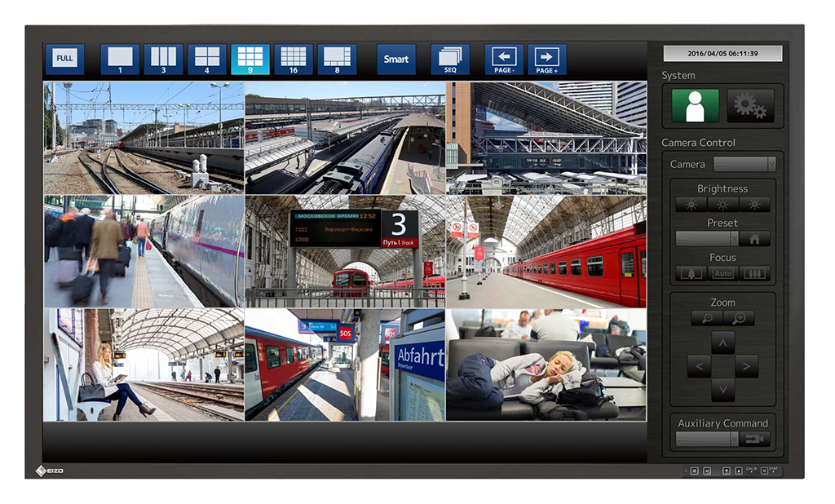Open system settings gears icon
The width and height of the screenshot is (835, 504).
(750, 106)
